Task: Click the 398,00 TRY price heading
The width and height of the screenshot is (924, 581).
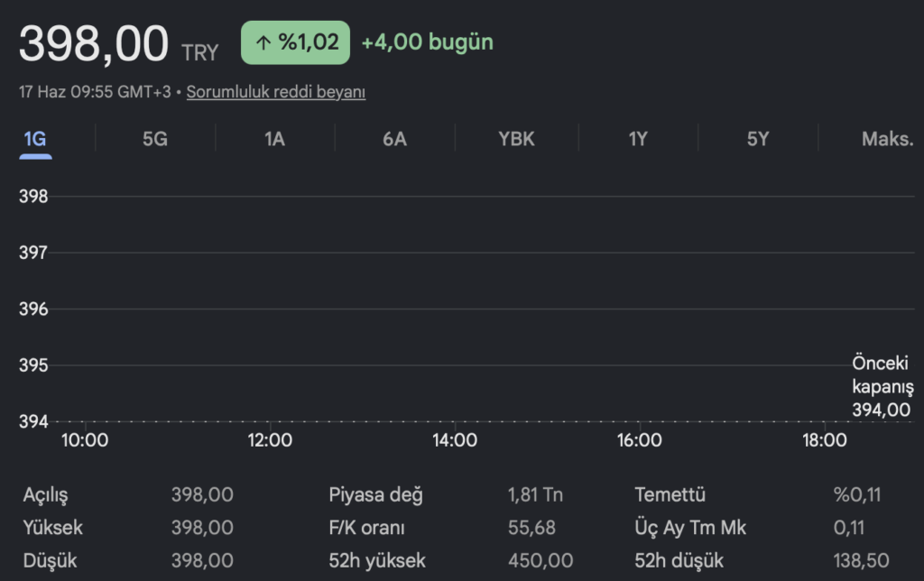Action: (x=118, y=43)
